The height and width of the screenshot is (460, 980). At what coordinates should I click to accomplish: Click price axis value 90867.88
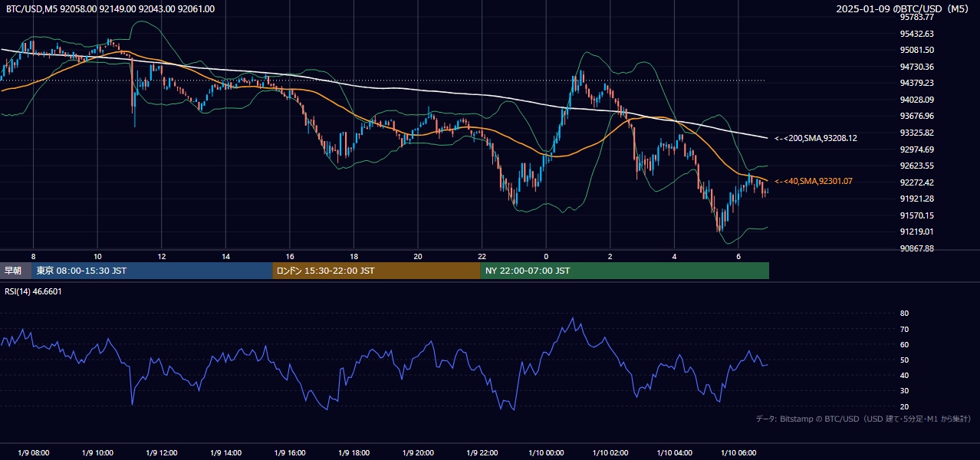coord(917,248)
